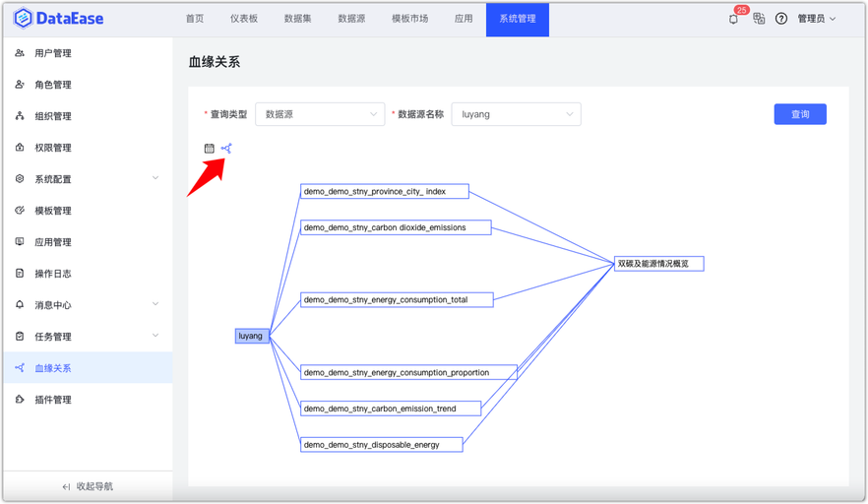Screen dimensions: 868x504
Task: Open 应用管理 in the sidebar
Action: coord(88,242)
